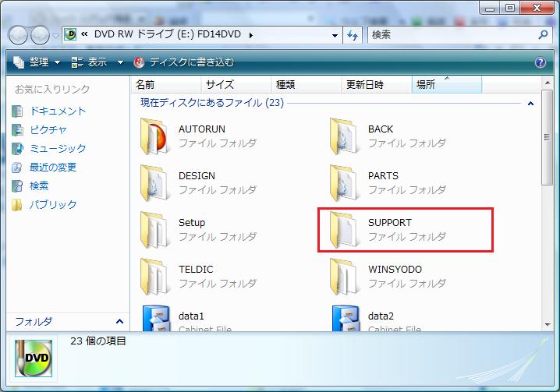
Task: Open 最近の変更 favorite link
Action: [53, 167]
